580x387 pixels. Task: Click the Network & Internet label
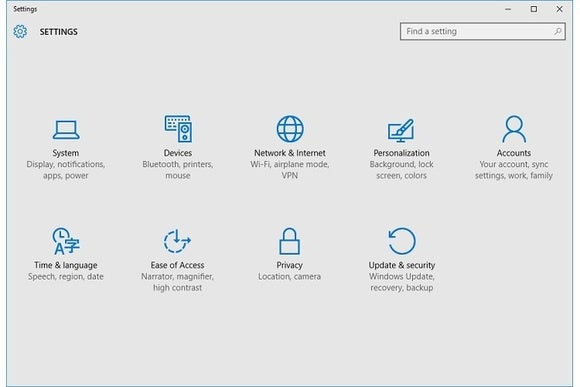pyautogui.click(x=290, y=153)
